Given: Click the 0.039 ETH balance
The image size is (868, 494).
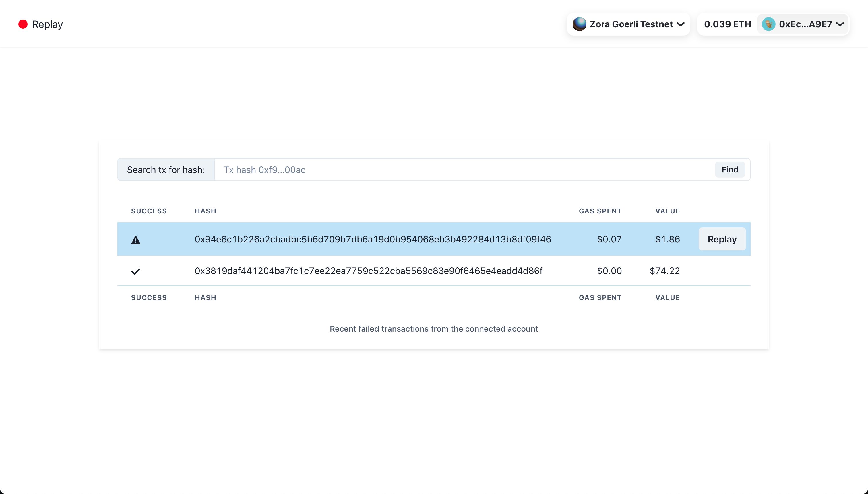Looking at the screenshot, I should (727, 24).
